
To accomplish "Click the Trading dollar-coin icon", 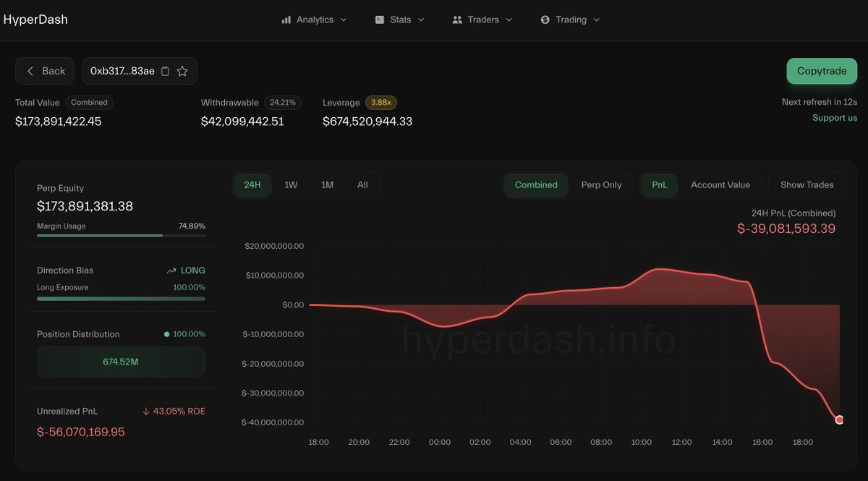I will (545, 20).
